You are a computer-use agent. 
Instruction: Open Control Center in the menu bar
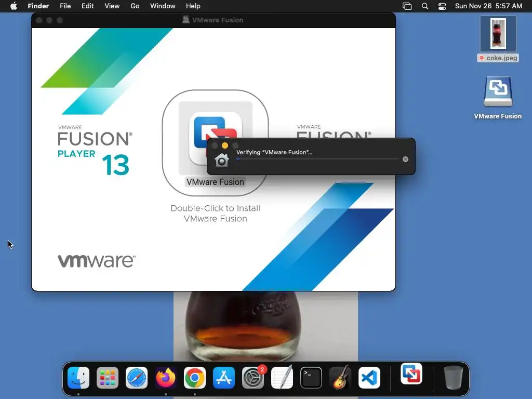[442, 6]
